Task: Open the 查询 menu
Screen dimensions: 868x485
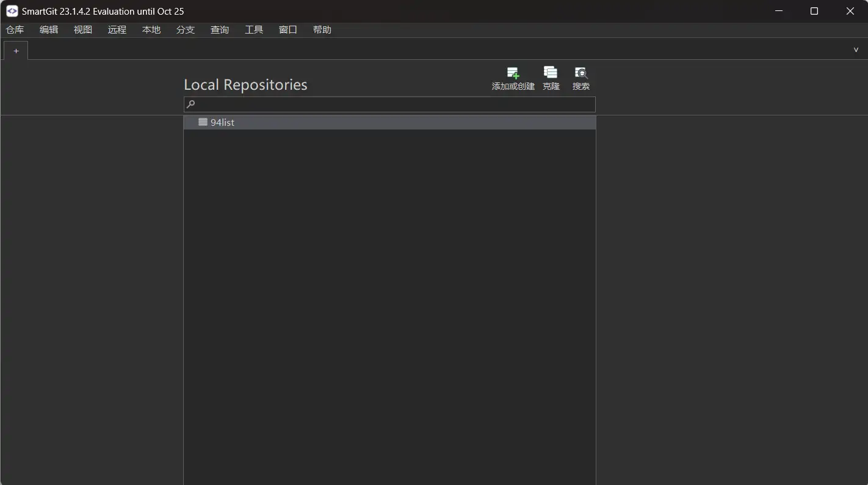Action: coord(220,30)
